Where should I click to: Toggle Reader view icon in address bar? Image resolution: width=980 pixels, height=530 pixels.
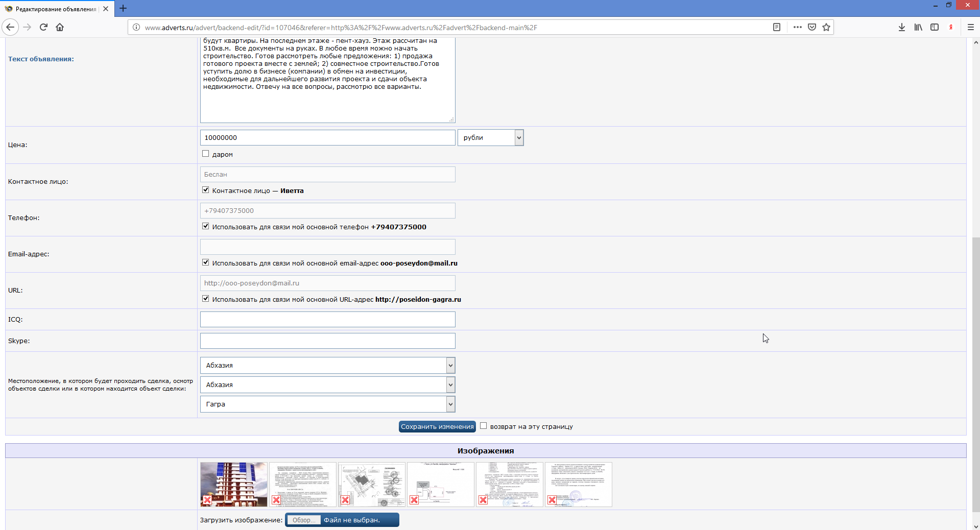click(776, 27)
